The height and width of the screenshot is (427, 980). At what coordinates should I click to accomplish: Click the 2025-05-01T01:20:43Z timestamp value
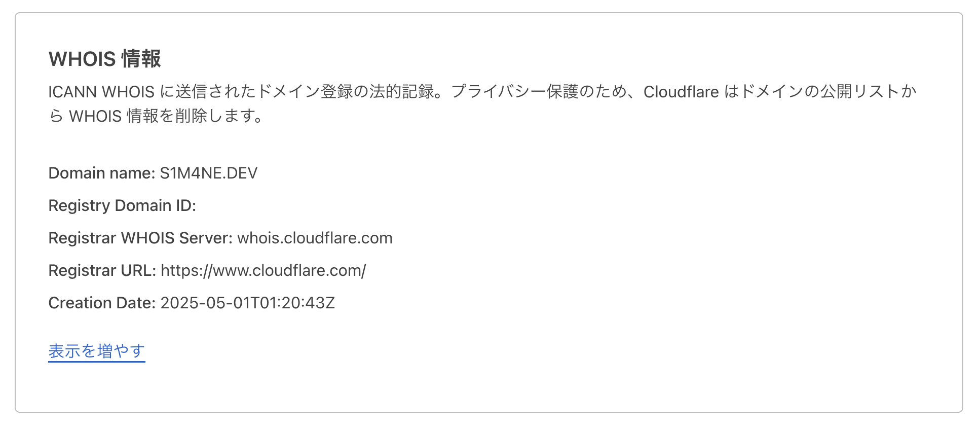click(247, 303)
